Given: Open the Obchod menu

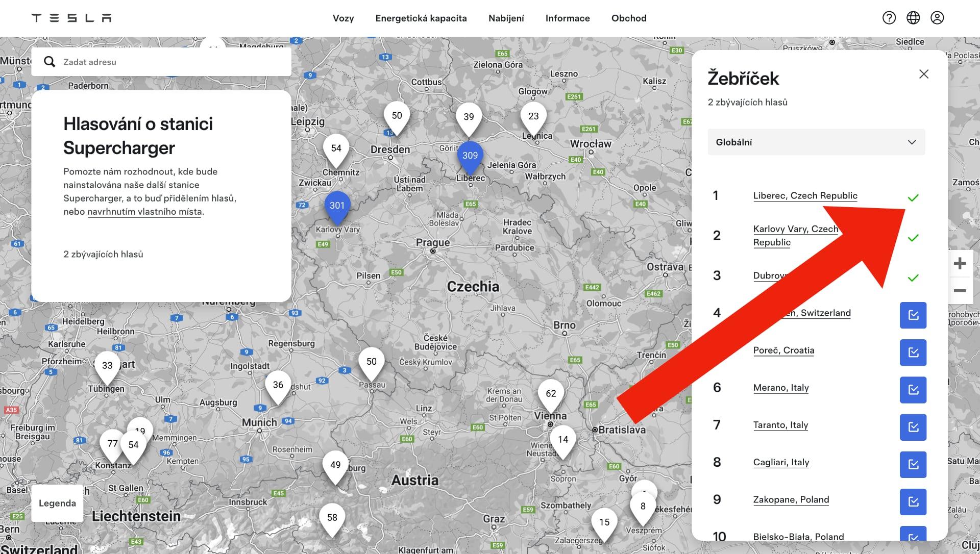Looking at the screenshot, I should coord(629,18).
